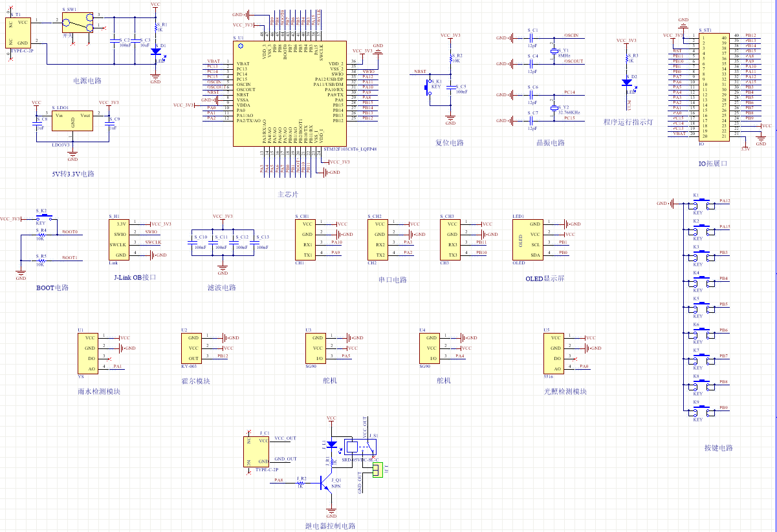Screen dimensions: 777x532
Task: Click the VCC_OUT net label on J_C1
Action: [285, 438]
